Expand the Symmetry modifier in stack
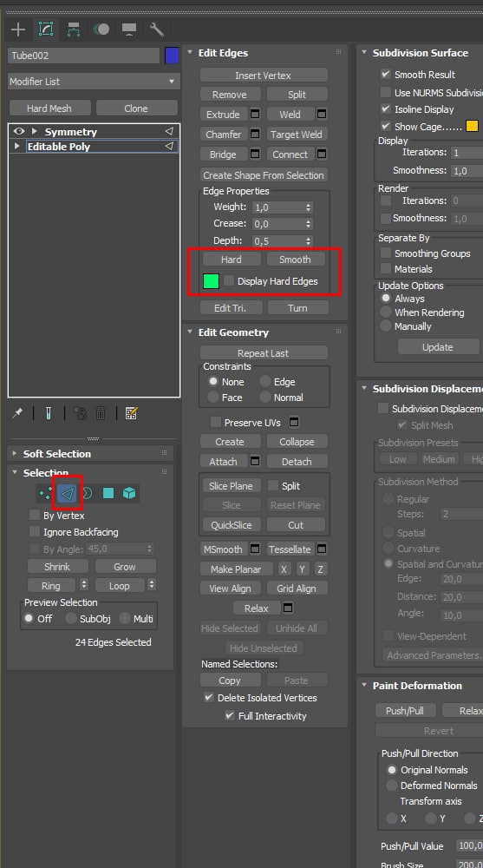The image size is (483, 868). (x=35, y=131)
